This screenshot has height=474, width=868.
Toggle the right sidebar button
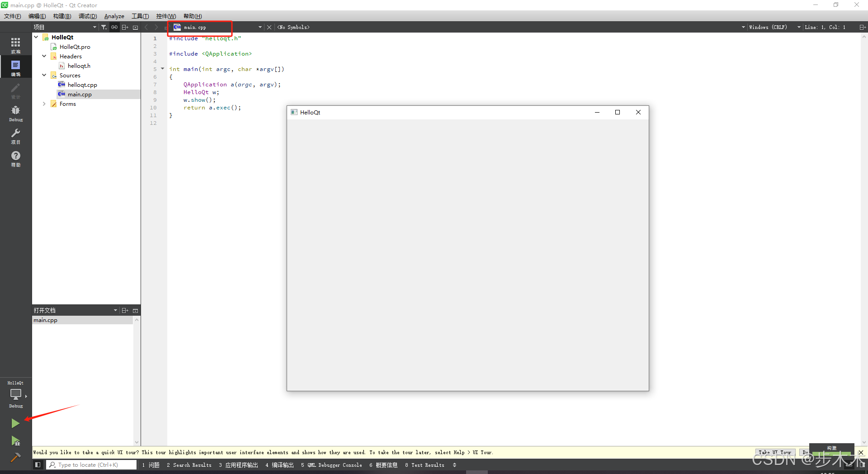(862, 465)
